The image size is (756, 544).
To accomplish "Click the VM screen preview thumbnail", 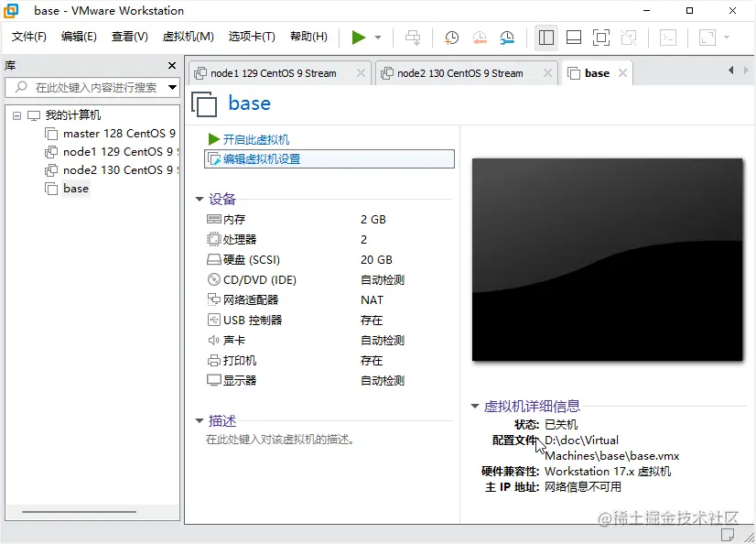I will click(x=607, y=259).
